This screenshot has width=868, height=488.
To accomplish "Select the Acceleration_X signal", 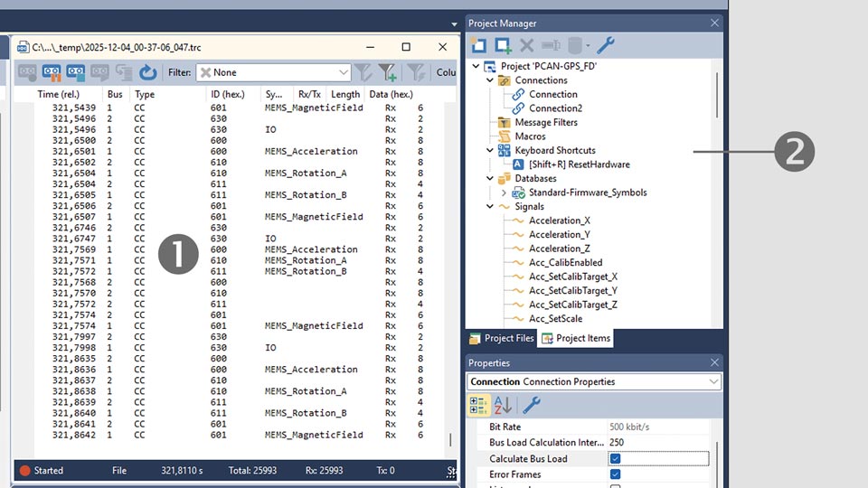I will coord(559,221).
